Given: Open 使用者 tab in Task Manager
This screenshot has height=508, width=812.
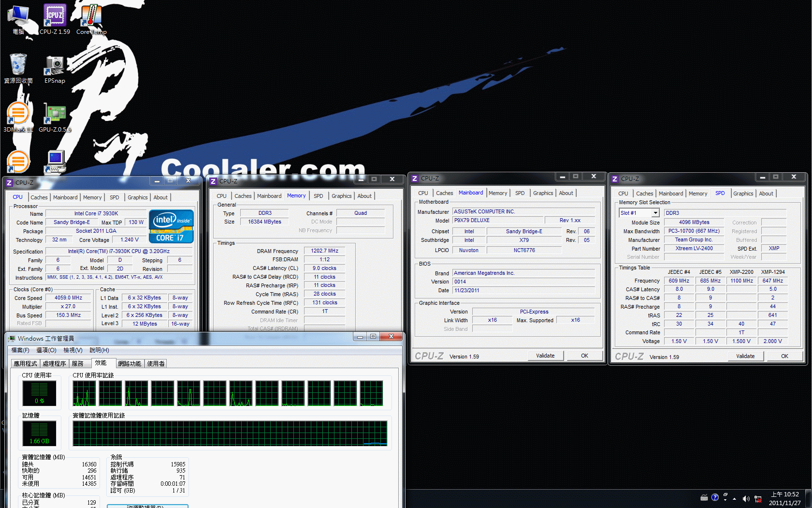Looking at the screenshot, I should click(x=156, y=364).
